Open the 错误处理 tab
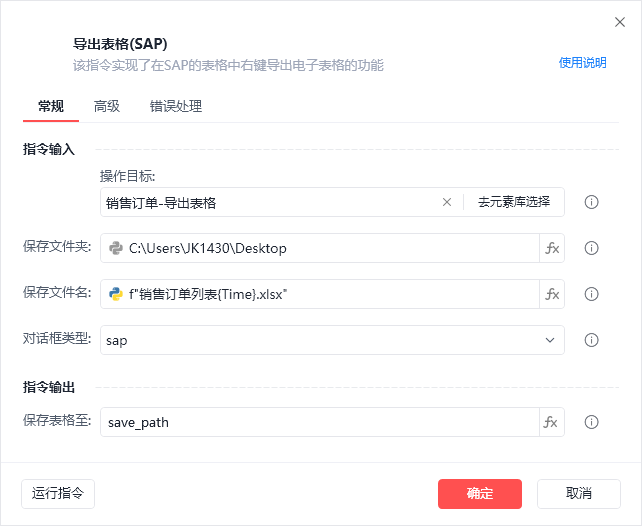 [176, 106]
